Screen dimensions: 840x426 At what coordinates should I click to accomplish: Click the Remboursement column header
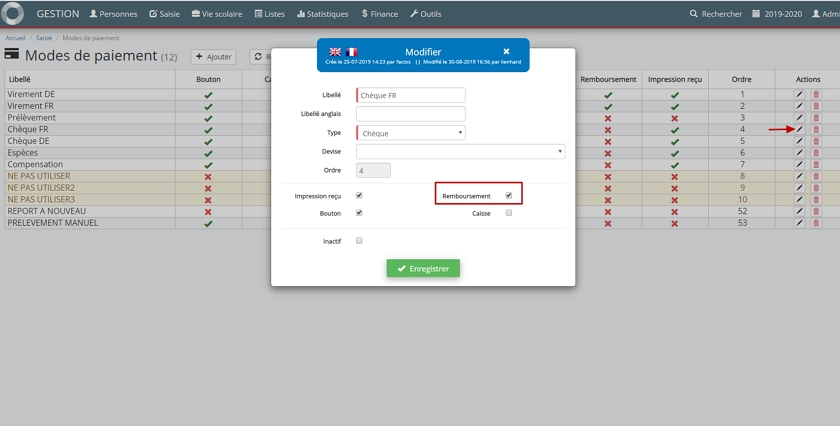tap(608, 79)
